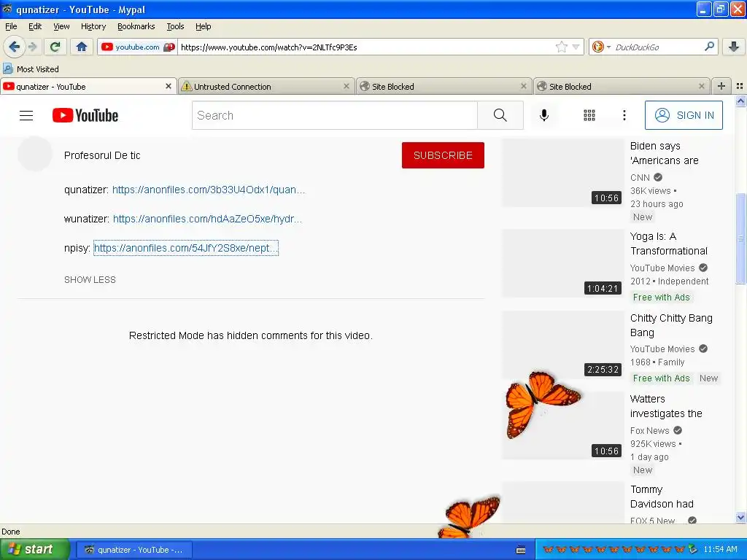The image size is (747, 560).
Task: Click the 11:54 AM system clock
Action: [x=720, y=550]
